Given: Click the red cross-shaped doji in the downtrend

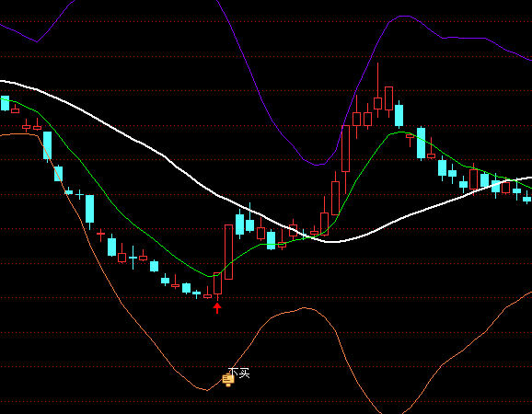Looking at the screenshot, I should click(100, 234).
